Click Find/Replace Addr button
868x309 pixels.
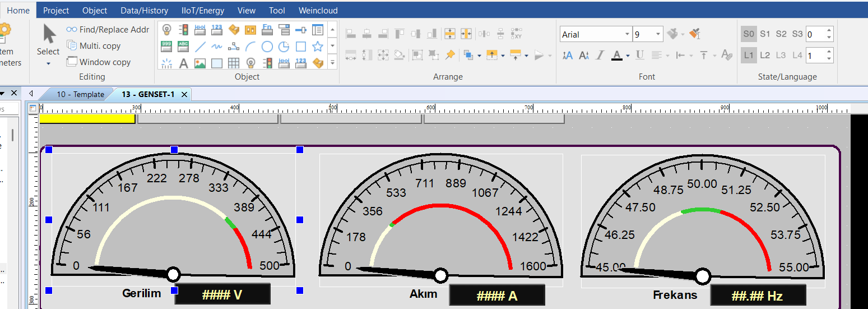108,30
